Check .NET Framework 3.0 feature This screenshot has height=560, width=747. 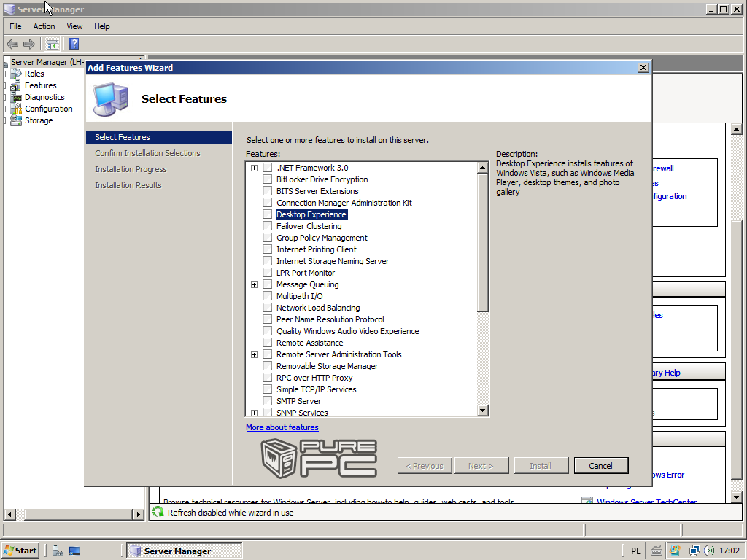point(268,168)
